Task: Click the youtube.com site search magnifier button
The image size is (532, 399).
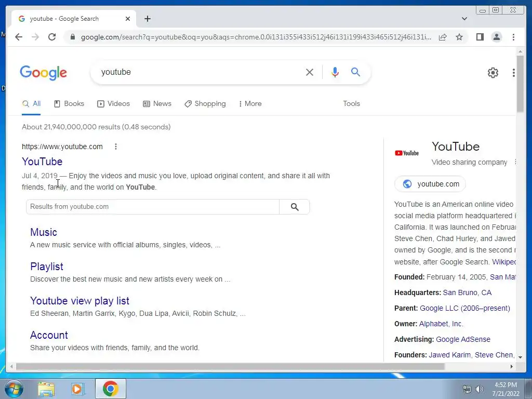Action: [295, 207]
